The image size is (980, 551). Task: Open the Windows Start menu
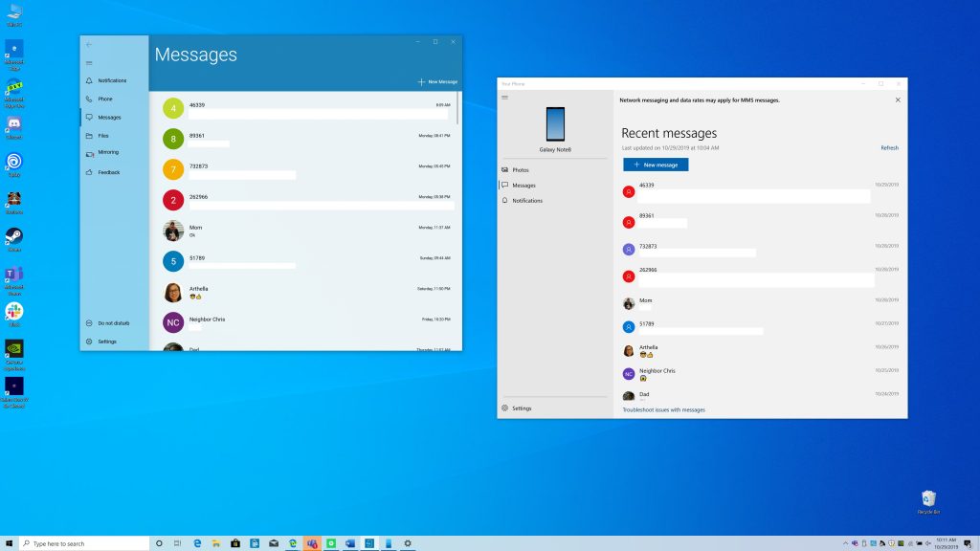click(9, 543)
